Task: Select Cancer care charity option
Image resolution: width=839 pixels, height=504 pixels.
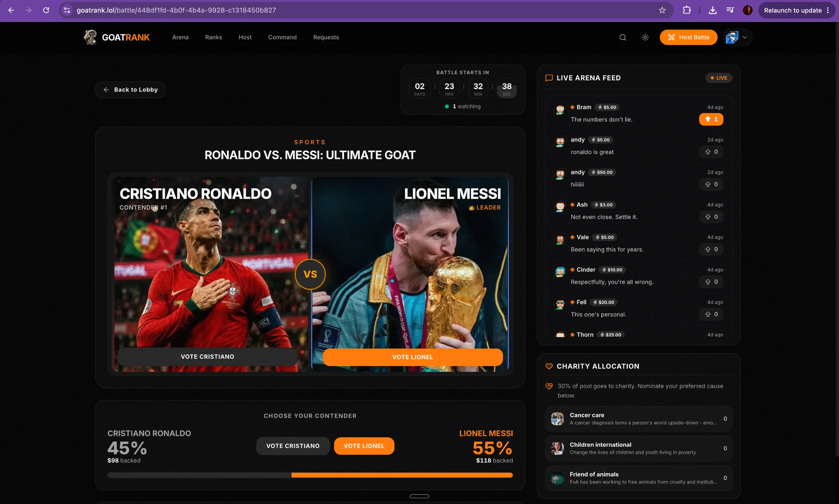Action: pos(639,418)
